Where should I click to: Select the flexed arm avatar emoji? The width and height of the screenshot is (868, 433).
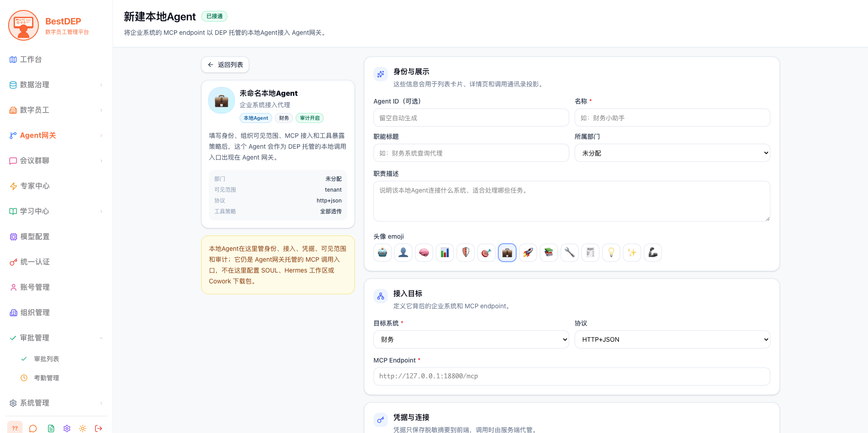point(653,253)
